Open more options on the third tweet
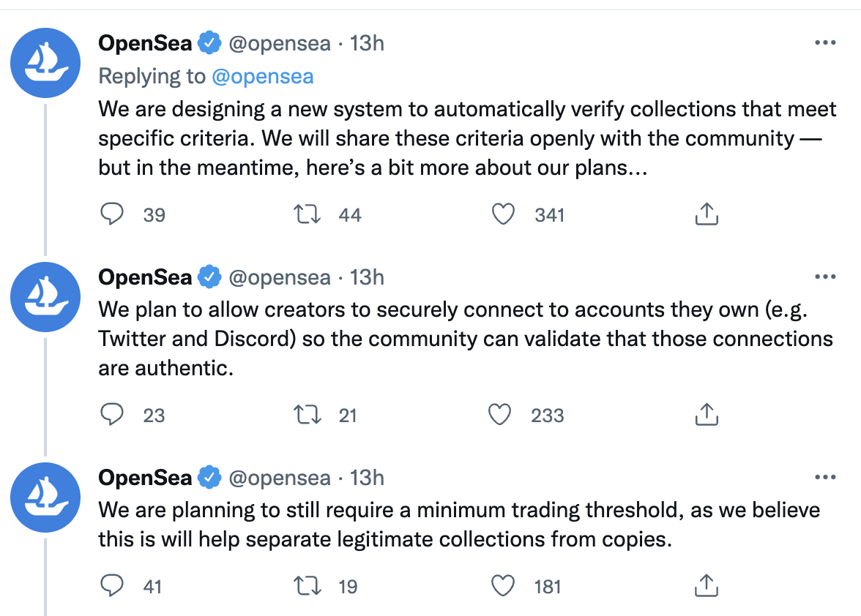The image size is (861, 616). click(825, 477)
